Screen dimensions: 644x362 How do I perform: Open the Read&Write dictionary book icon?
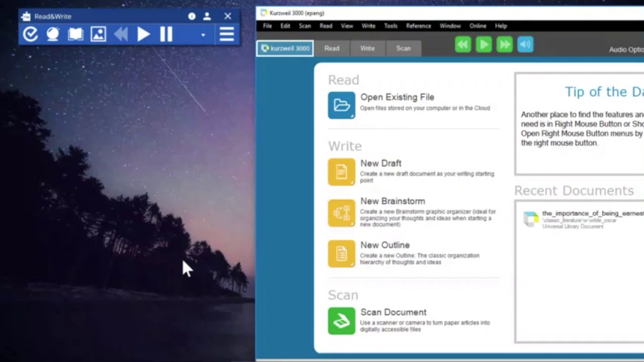[75, 34]
